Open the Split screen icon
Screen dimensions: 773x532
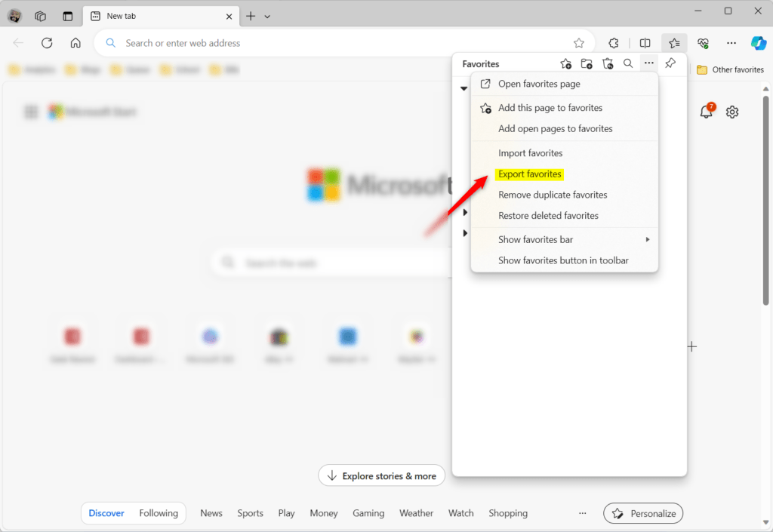(645, 43)
